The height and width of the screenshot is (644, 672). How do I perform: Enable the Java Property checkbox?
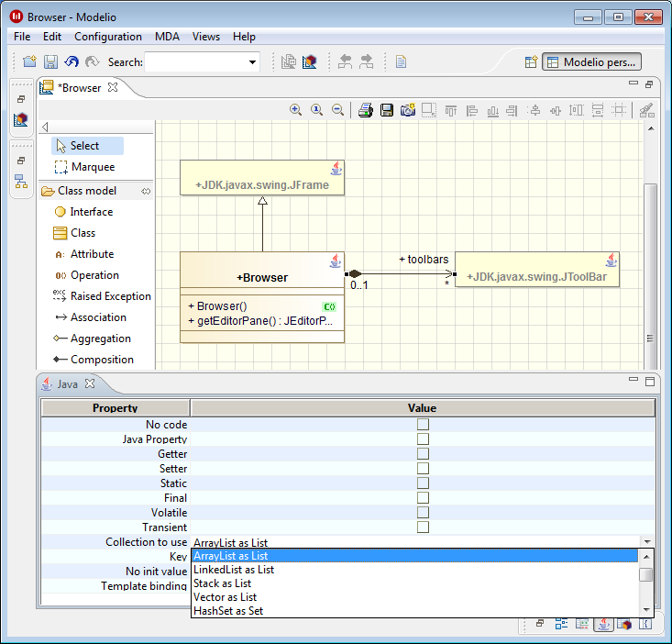coord(423,439)
